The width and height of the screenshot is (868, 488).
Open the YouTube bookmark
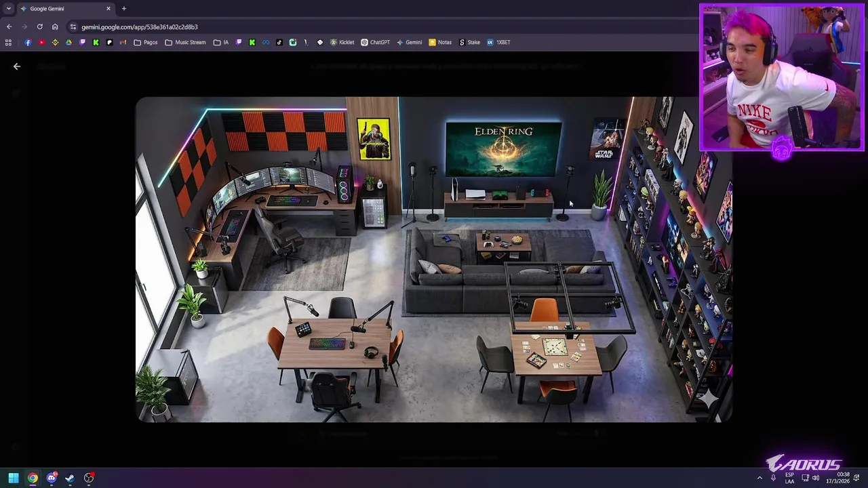(x=41, y=42)
